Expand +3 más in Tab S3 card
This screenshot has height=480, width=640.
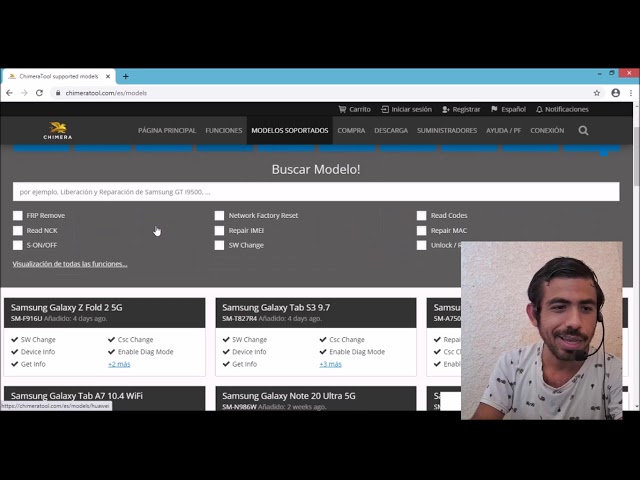click(331, 364)
